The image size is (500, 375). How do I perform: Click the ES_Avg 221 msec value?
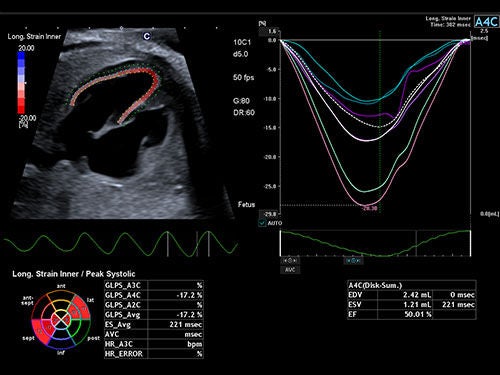(186, 324)
